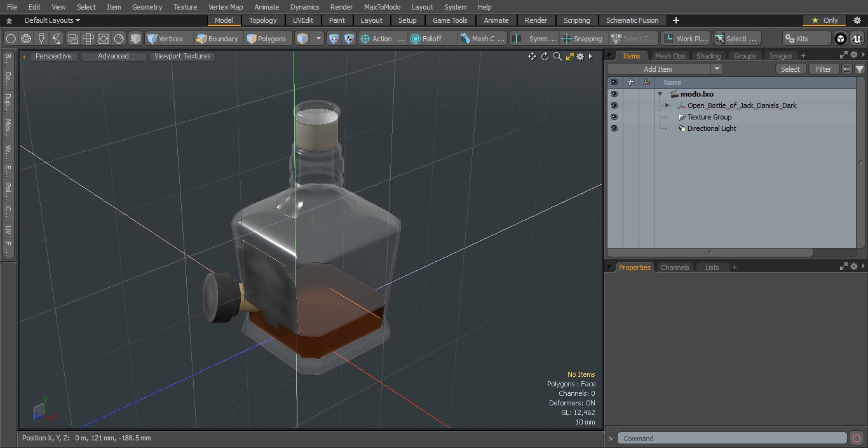
Task: Switch to Polygons selection mode
Action: (x=267, y=39)
